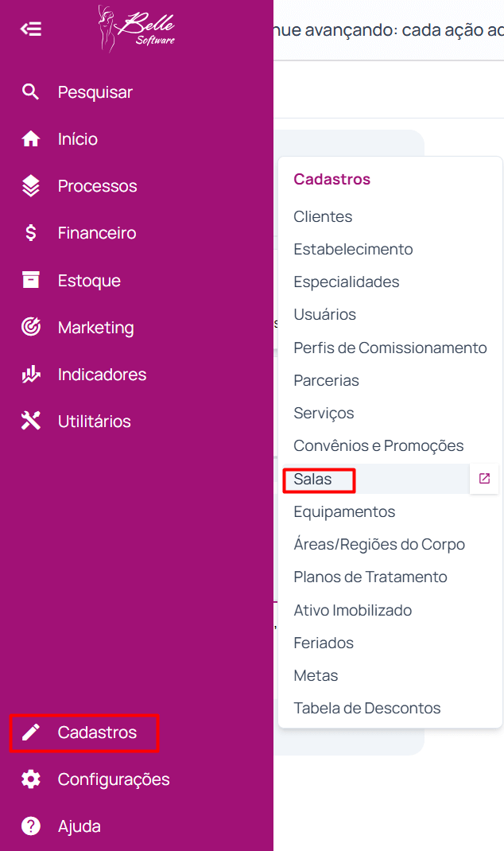This screenshot has height=851, width=504.
Task: Choose Tabela de Descontos option
Action: tap(366, 708)
